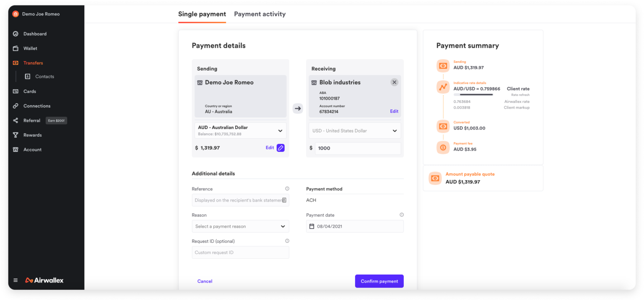
Task: Open the Transfers section
Action: (x=33, y=62)
